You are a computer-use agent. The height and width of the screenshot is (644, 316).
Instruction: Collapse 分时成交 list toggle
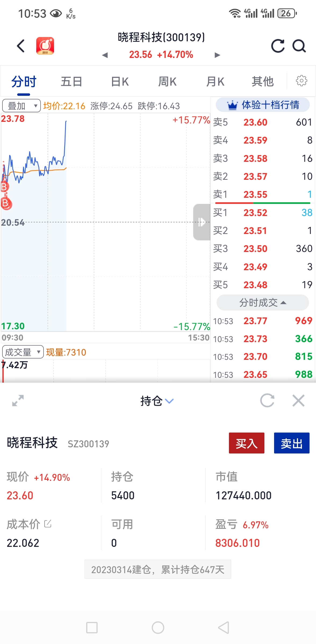(x=263, y=303)
